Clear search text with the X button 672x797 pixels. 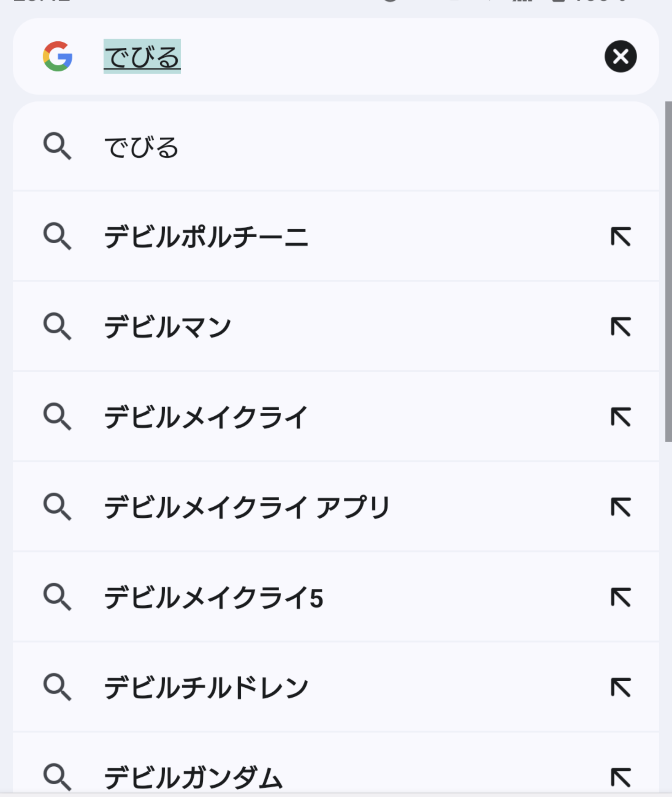[620, 56]
